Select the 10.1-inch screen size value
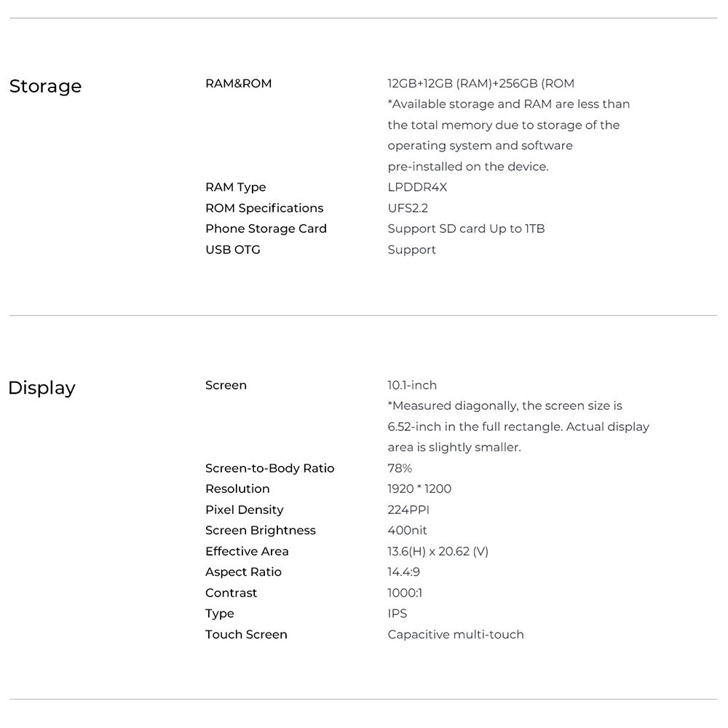The width and height of the screenshot is (728, 728). [412, 385]
